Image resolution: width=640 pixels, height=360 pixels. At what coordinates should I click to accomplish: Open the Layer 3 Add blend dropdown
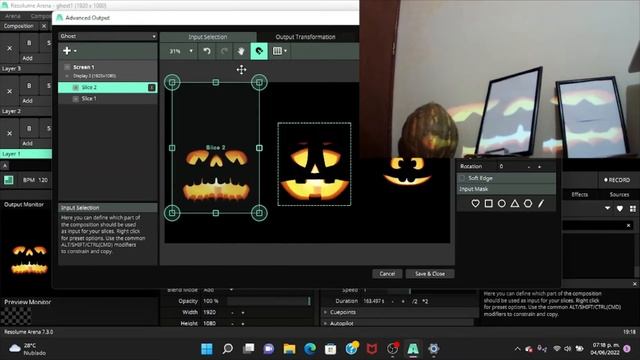28,58
